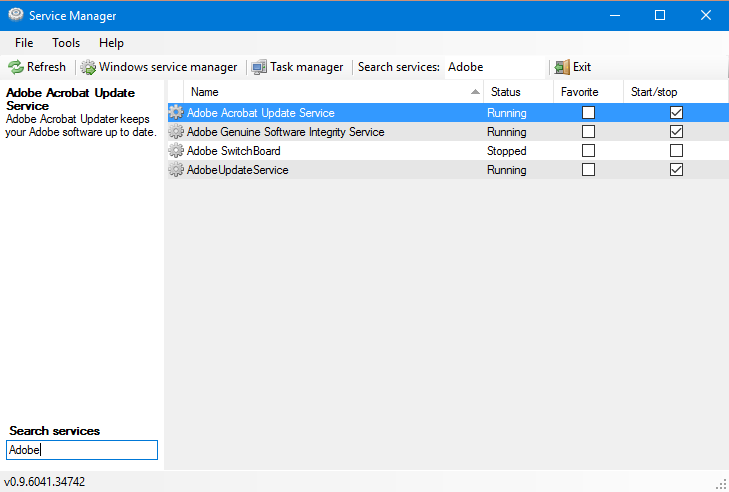Image resolution: width=729 pixels, height=492 pixels.
Task: Uncheck Start/stop for AdobeUpdateService
Action: click(x=676, y=170)
